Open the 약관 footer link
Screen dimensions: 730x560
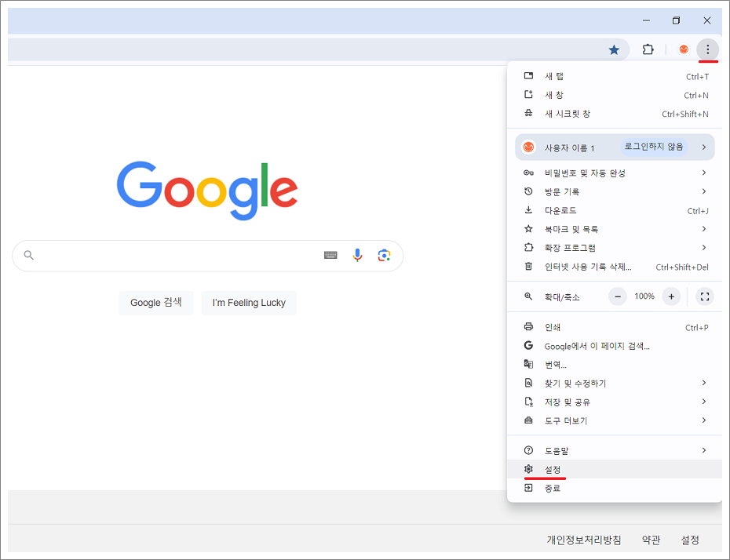tap(651, 540)
